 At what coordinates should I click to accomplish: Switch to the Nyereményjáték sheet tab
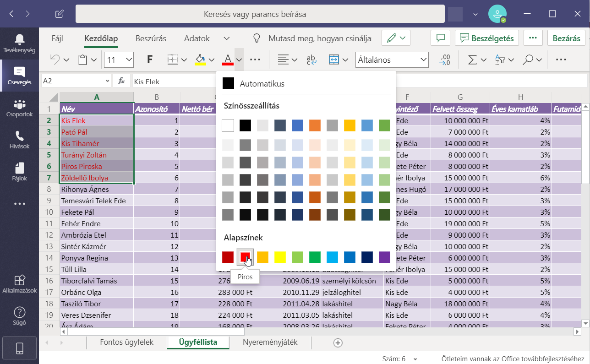click(270, 342)
